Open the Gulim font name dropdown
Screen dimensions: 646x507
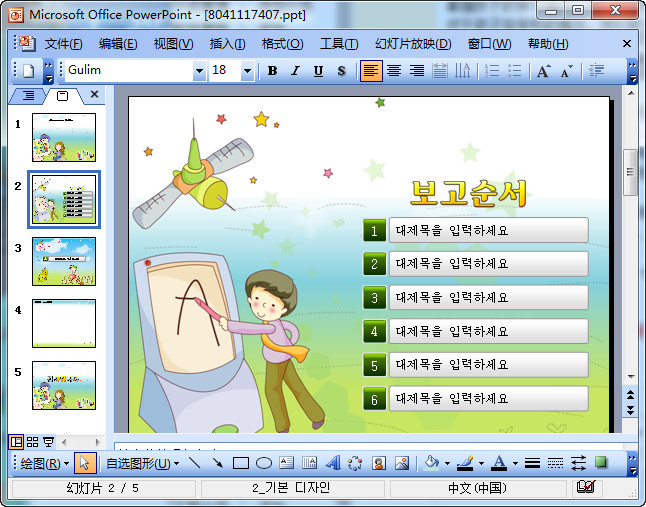coord(199,71)
